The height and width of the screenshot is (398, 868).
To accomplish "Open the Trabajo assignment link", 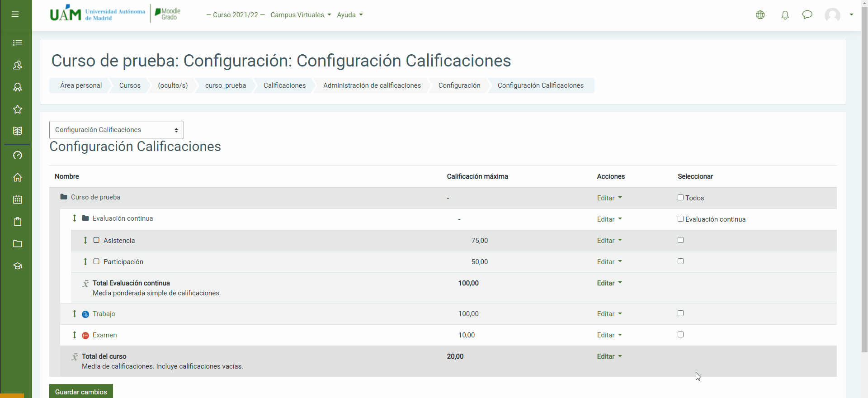I will click(104, 314).
